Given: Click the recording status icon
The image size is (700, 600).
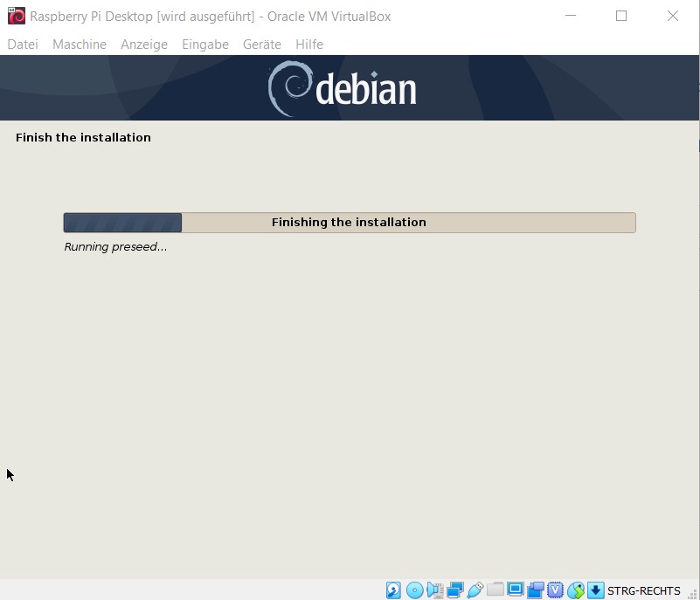Looking at the screenshot, I should pos(535,590).
